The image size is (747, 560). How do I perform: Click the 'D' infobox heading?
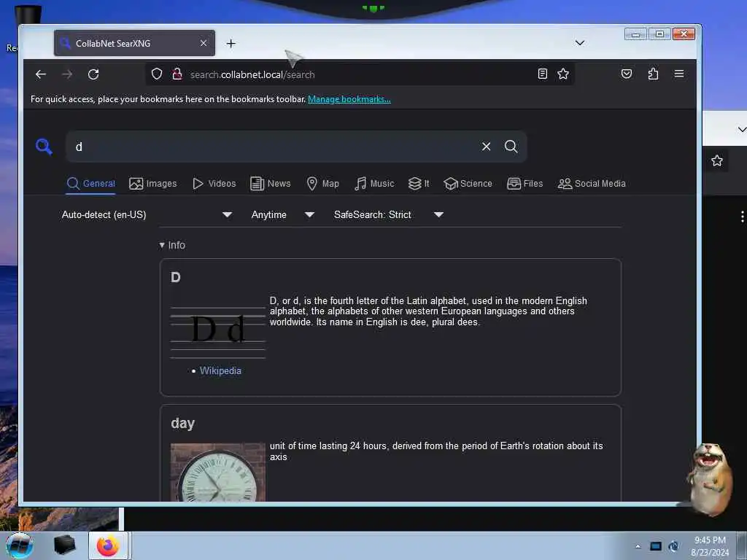pyautogui.click(x=175, y=278)
